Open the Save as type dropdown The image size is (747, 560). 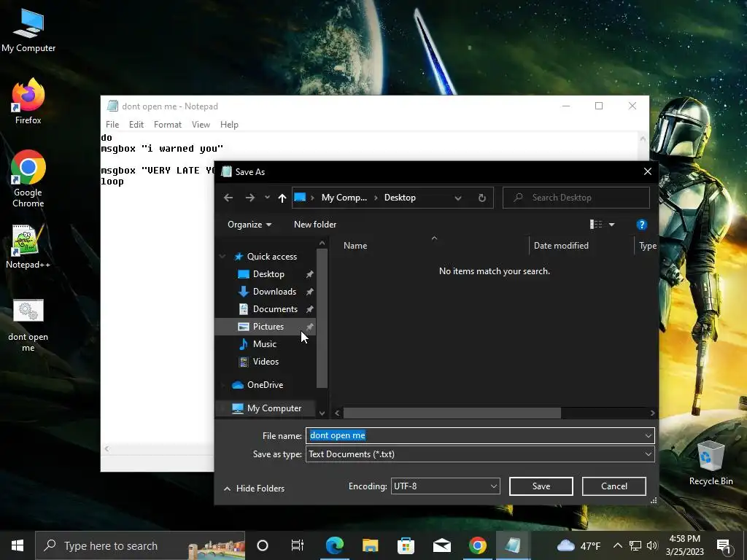[x=480, y=454]
